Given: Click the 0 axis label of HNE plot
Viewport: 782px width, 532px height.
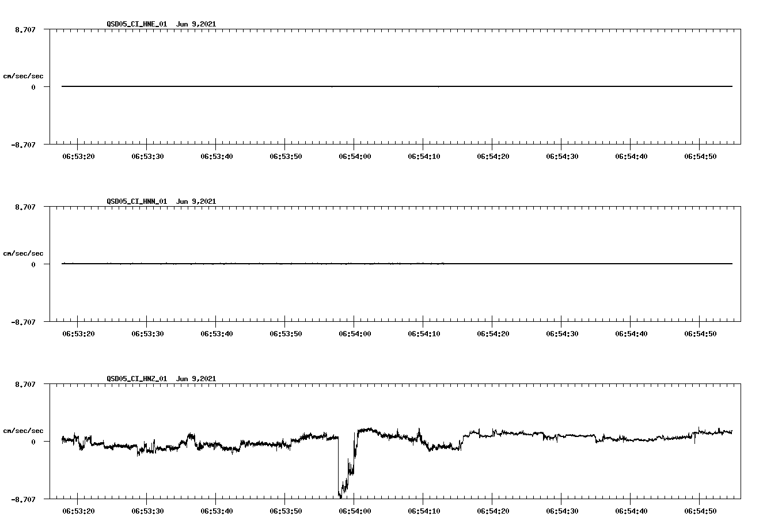Looking at the screenshot, I should click(x=33, y=87).
